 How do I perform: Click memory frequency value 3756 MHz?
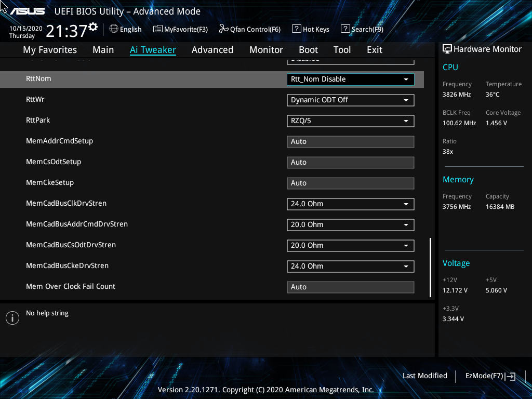[457, 207]
